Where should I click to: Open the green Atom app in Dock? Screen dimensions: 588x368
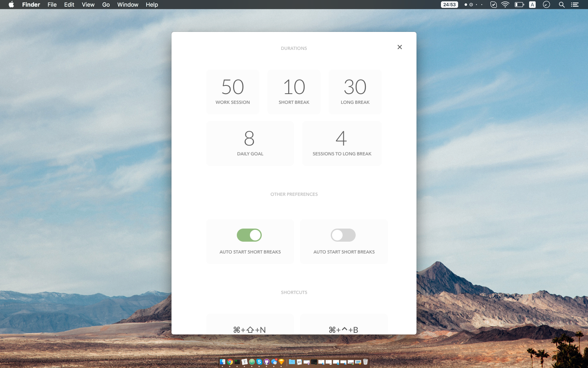coord(252,362)
